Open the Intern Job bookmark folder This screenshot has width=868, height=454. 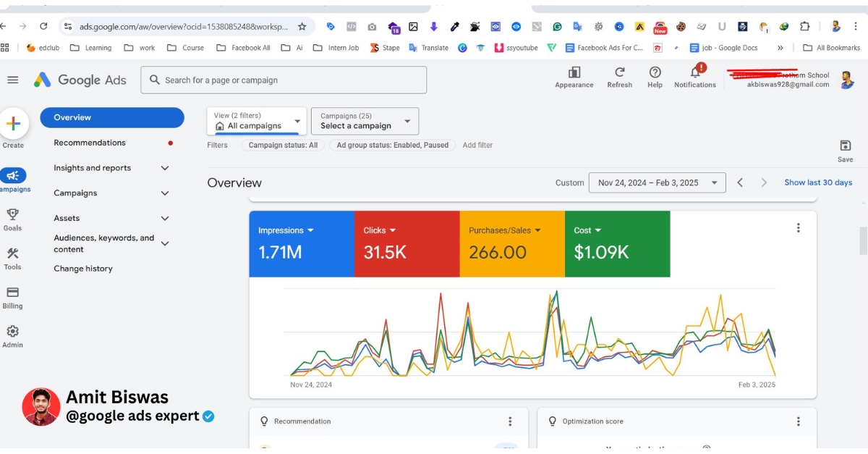tap(336, 48)
